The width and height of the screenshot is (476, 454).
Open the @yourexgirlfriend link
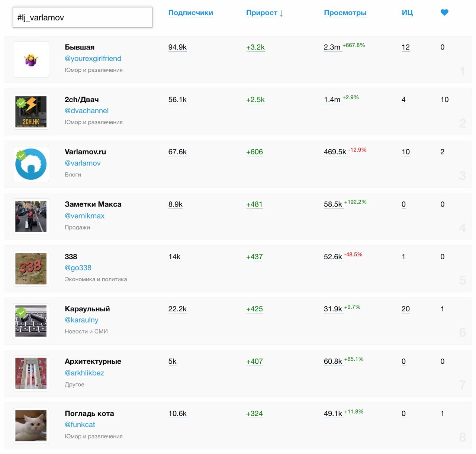pyautogui.click(x=93, y=58)
